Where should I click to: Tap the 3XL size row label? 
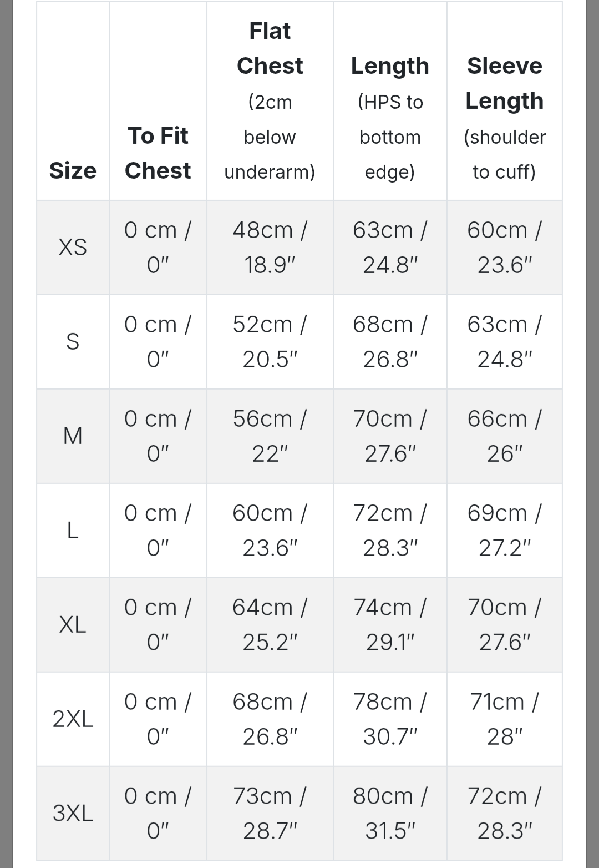coord(73,814)
